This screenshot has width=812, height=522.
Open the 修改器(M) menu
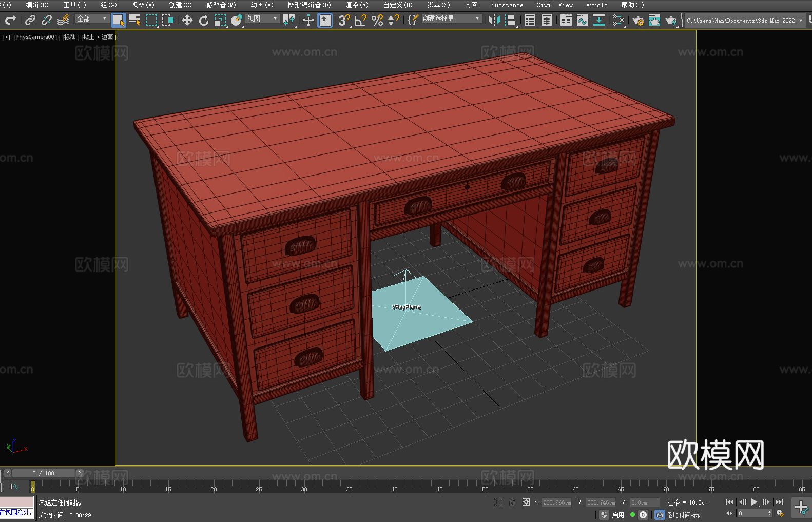[221, 5]
